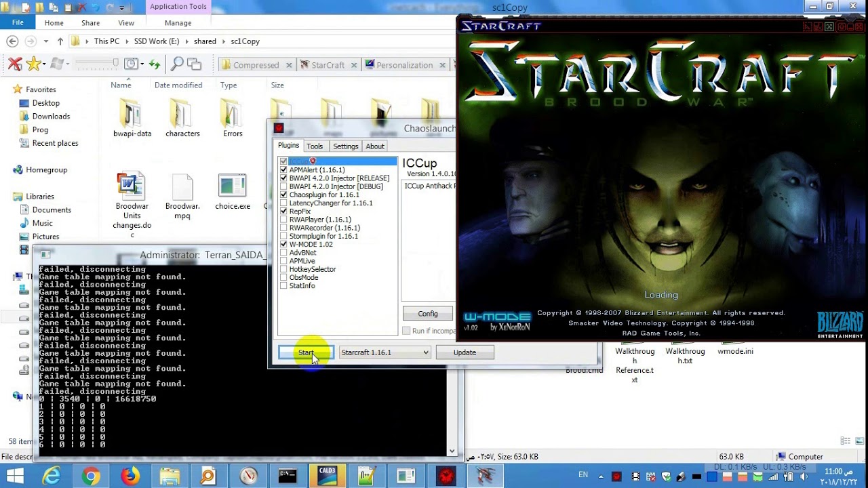Open the Tools tab in Chaoslauncher
The height and width of the screenshot is (488, 868).
pos(314,146)
